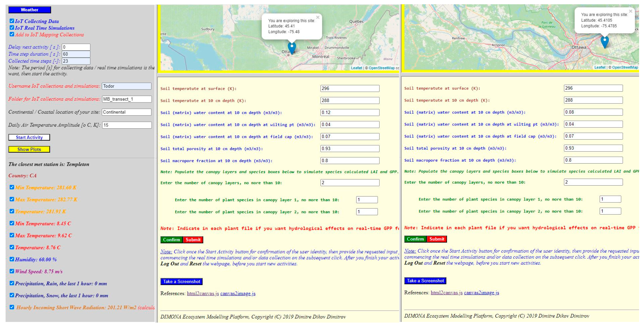Close the Latitude 45.41 map popup
Image resolution: width=644 pixels, height=328 pixels.
tap(318, 17)
